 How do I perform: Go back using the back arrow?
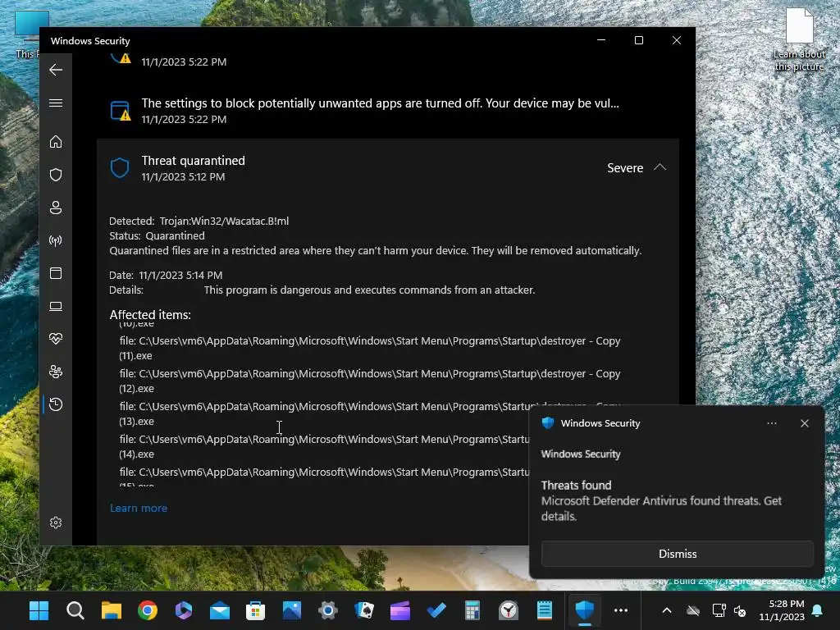click(56, 70)
